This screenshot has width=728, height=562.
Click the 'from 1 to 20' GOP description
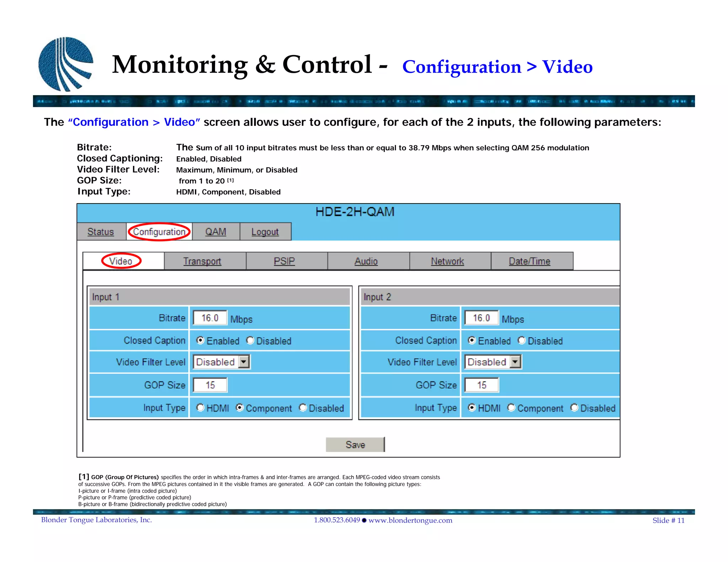[x=202, y=181]
